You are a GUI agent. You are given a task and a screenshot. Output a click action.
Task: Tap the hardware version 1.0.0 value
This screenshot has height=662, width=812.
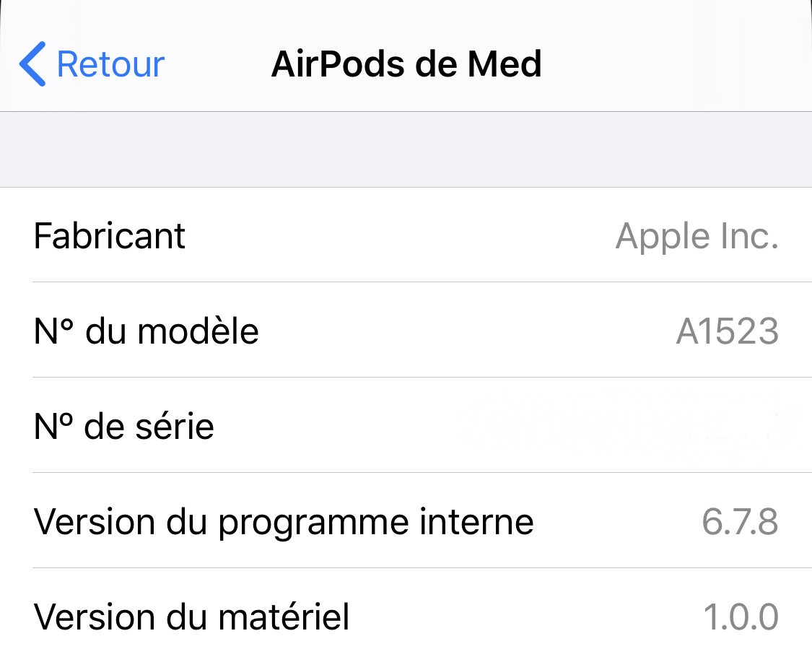pyautogui.click(x=738, y=617)
